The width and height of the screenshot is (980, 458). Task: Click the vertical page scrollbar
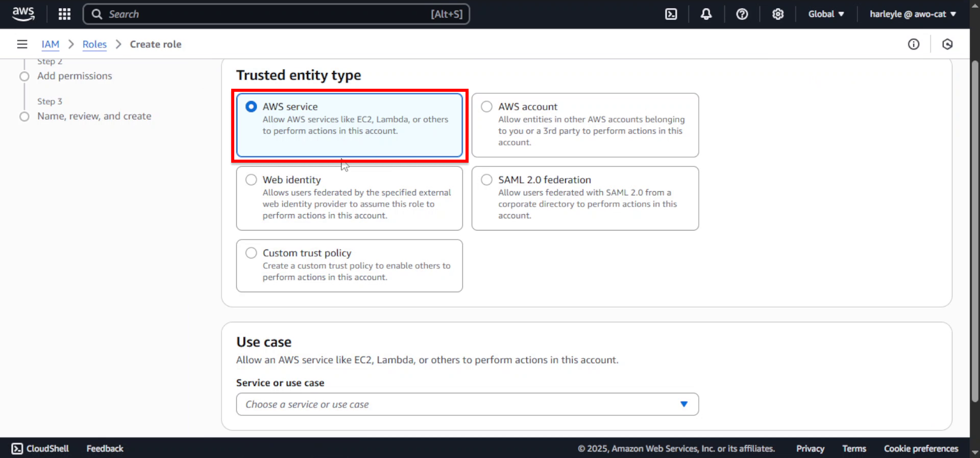[x=975, y=232]
